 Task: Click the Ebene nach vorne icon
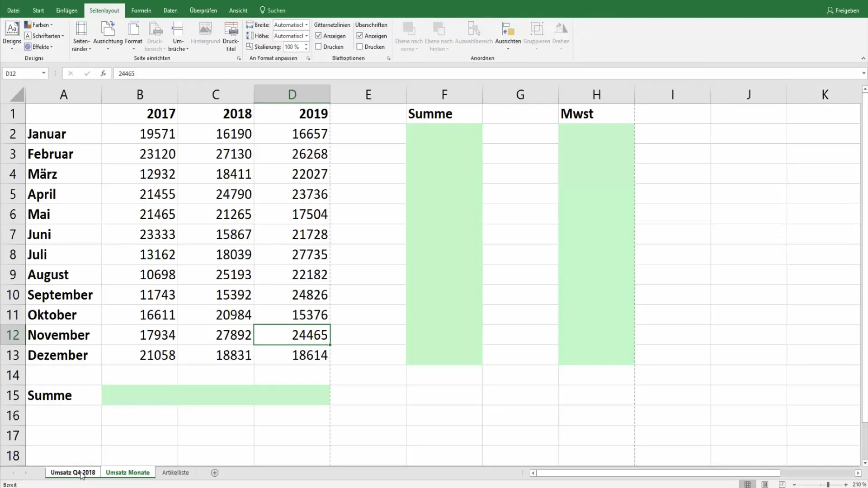(x=409, y=36)
